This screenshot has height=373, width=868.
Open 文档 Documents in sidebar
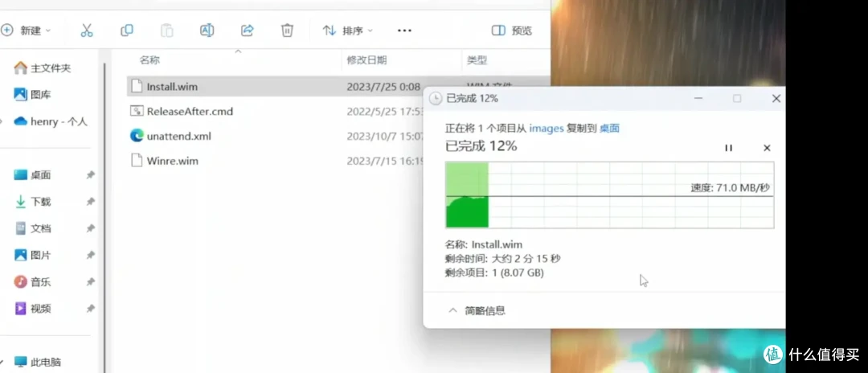(x=33, y=228)
